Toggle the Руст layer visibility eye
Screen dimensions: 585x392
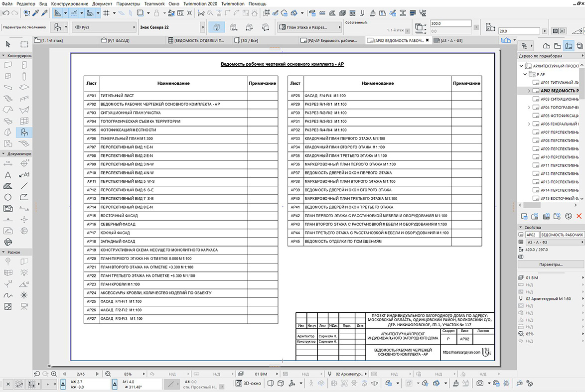click(x=78, y=27)
